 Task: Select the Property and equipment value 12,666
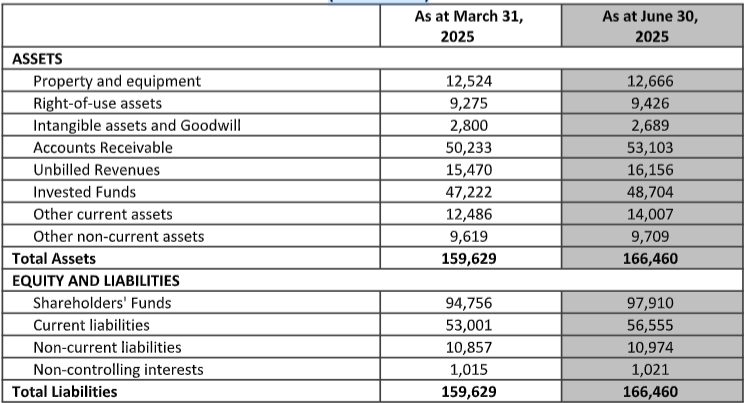[x=650, y=81]
